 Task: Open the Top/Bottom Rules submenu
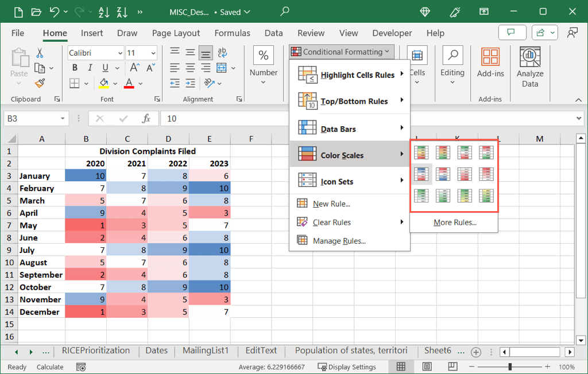click(x=350, y=101)
